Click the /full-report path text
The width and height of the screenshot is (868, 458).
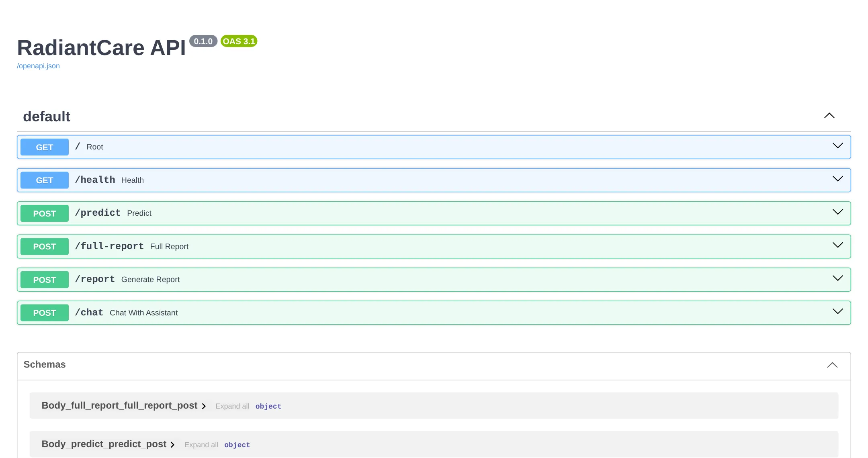pos(109,246)
